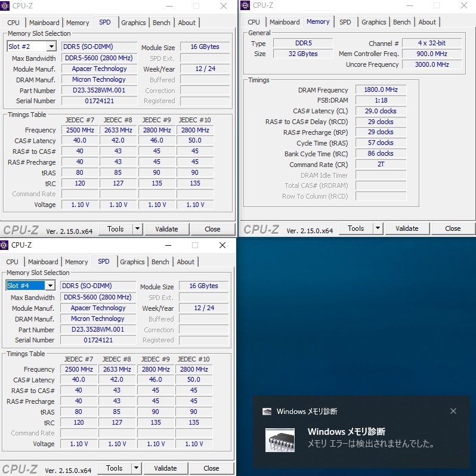Expand Tools arrow in Memory tab window
Screen dimensions: 476x476
pyautogui.click(x=378, y=228)
